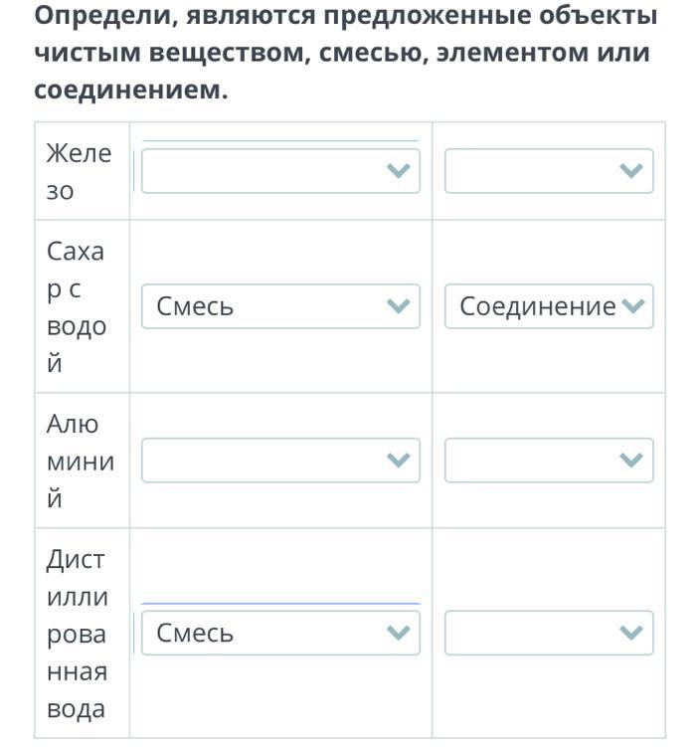Click the Алюминий label cell

pos(81,461)
